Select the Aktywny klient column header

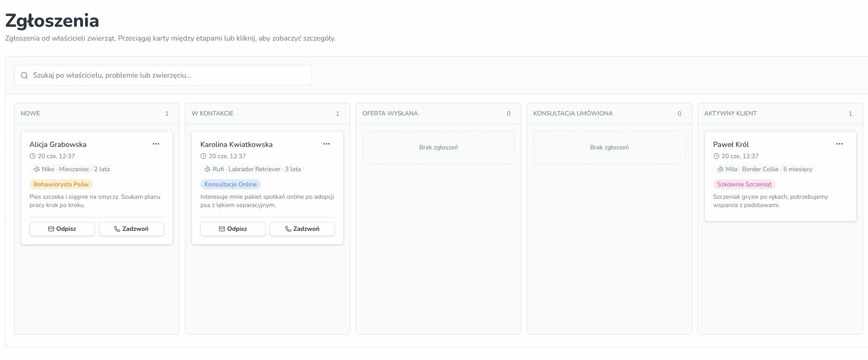tap(780, 114)
